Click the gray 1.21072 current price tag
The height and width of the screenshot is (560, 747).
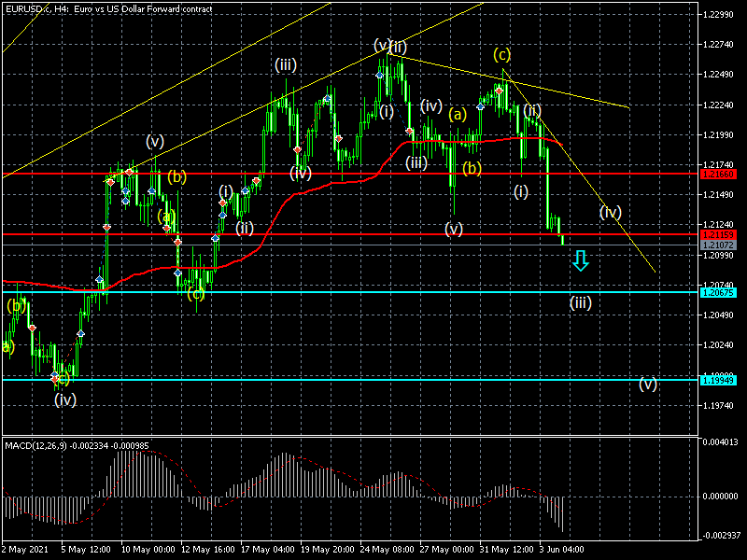pyautogui.click(x=718, y=245)
